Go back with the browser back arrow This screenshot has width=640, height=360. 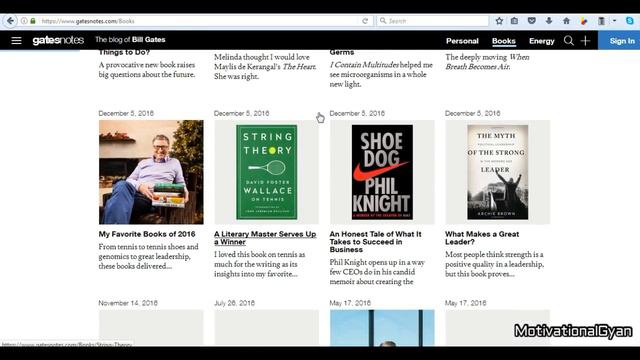(x=10, y=21)
